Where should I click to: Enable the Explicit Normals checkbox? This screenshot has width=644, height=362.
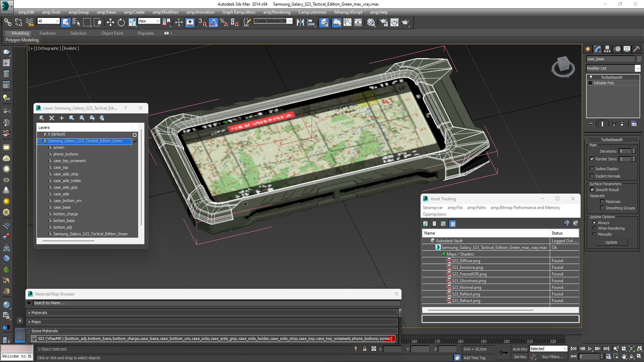coord(592,176)
